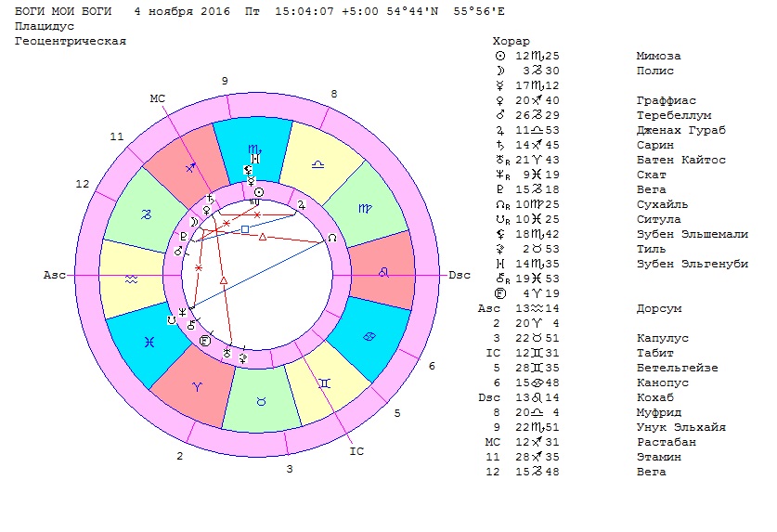Click the Хорар heading above the table
The height and width of the screenshot is (532, 777).
[512, 42]
